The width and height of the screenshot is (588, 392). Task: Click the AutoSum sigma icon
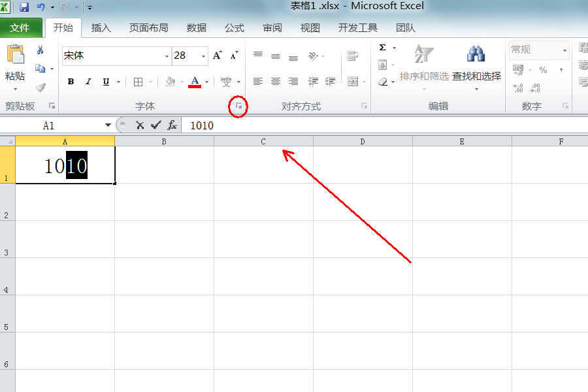click(x=382, y=48)
